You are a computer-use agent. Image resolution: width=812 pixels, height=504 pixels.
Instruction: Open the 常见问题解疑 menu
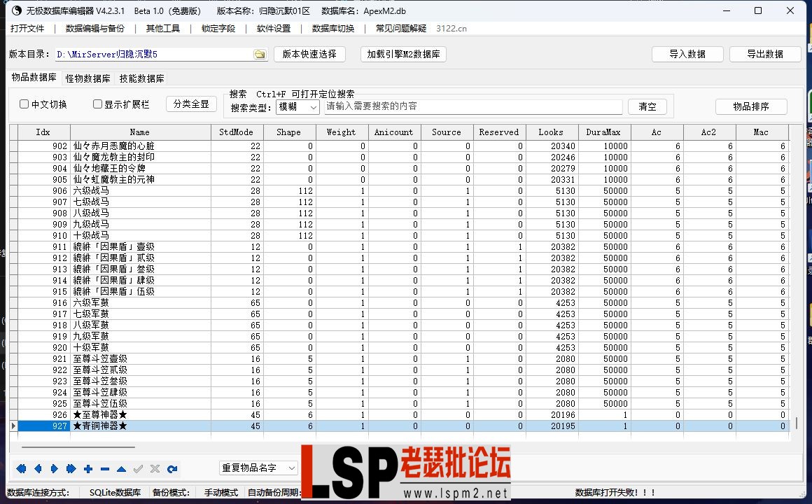tap(401, 29)
